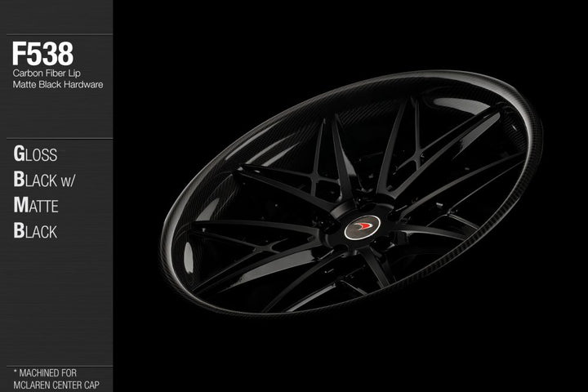Click the F538 model name heading
The width and height of the screenshot is (588, 392).
pos(42,54)
